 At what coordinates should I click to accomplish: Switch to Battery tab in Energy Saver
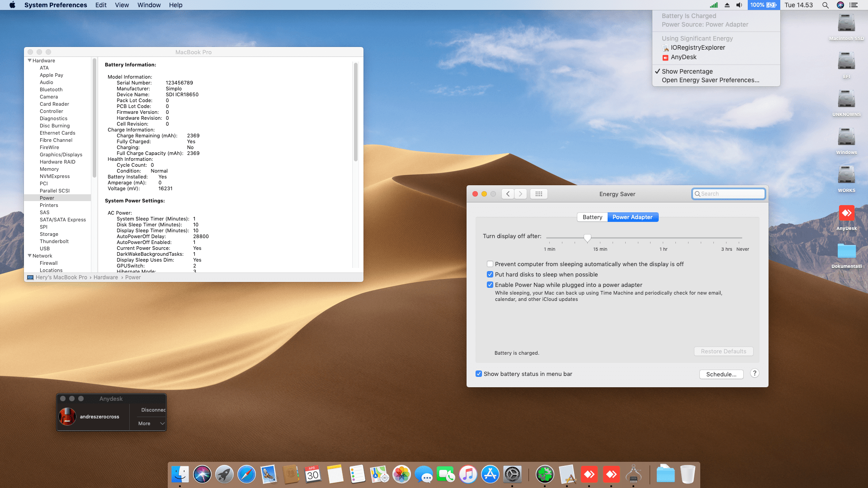pos(592,217)
